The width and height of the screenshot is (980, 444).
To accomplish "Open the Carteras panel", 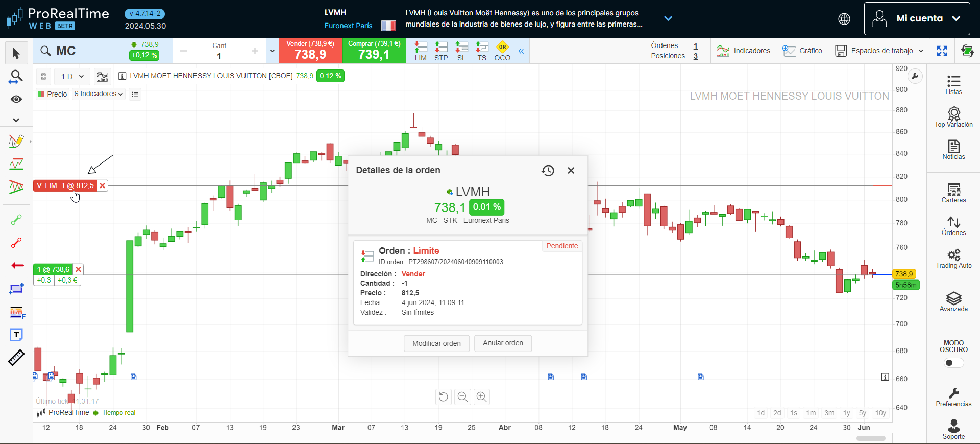I will pyautogui.click(x=953, y=193).
